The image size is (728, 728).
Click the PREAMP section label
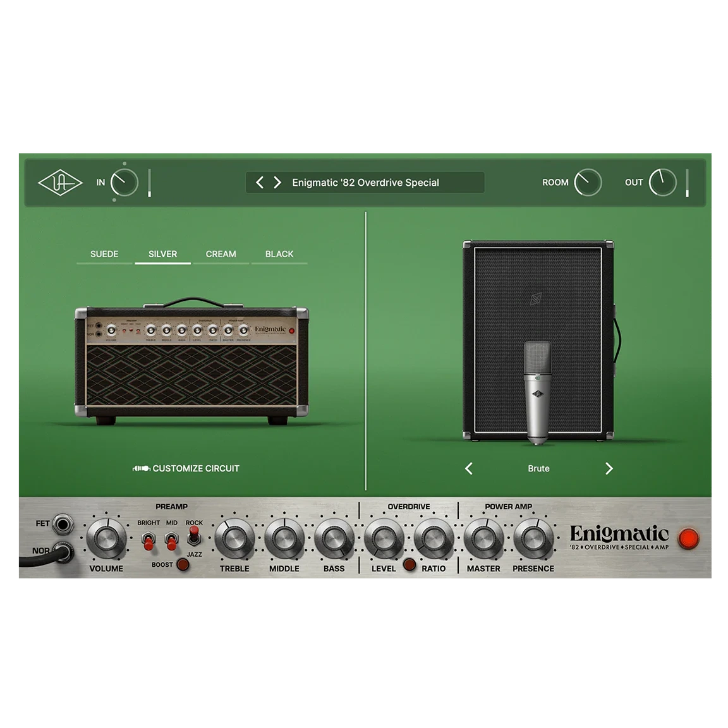[171, 507]
